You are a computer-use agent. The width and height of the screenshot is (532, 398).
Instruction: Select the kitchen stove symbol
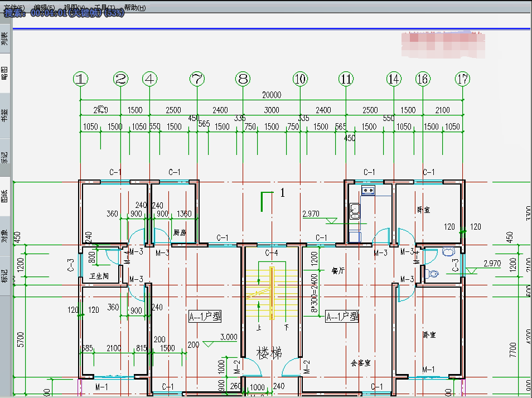(368, 191)
